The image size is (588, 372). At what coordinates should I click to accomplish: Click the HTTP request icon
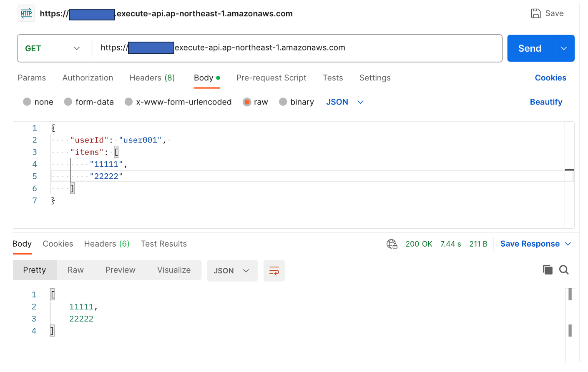tap(26, 13)
